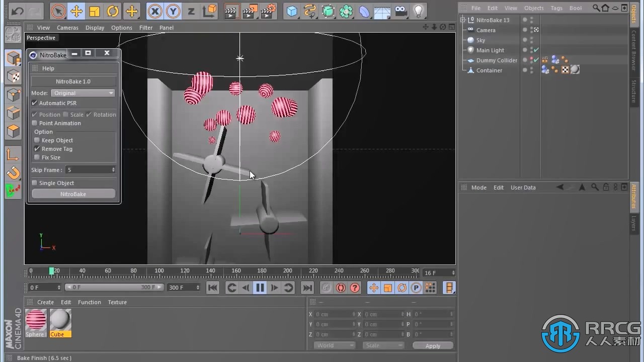Expand the NitroBake 13 object tree
The height and width of the screenshot is (362, 644).
pos(463,20)
